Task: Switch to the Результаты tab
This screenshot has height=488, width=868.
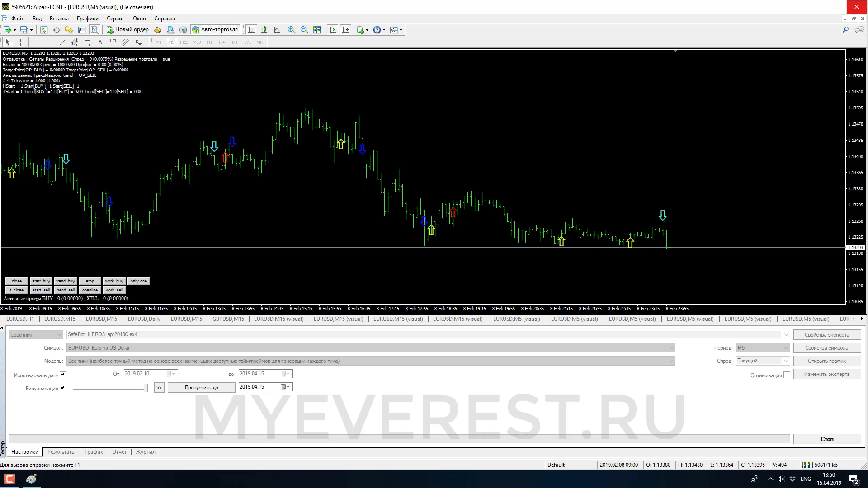Action: pyautogui.click(x=61, y=452)
